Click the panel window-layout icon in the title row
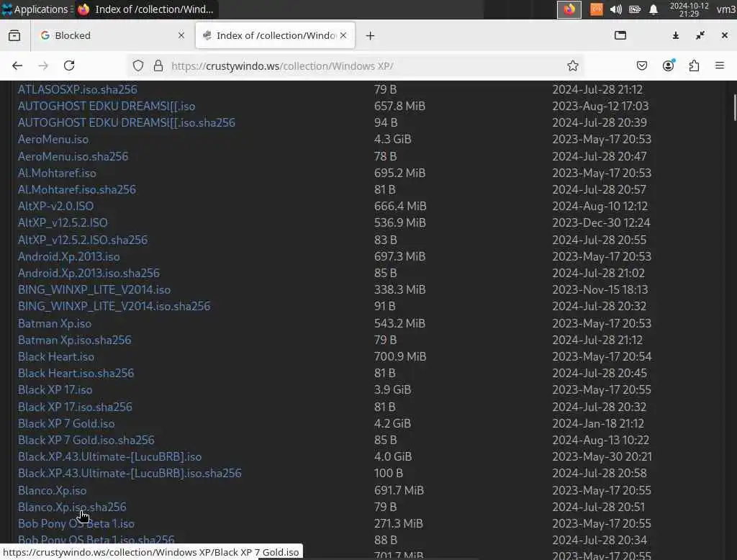Screen dimensions: 737x560 pyautogui.click(x=620, y=35)
